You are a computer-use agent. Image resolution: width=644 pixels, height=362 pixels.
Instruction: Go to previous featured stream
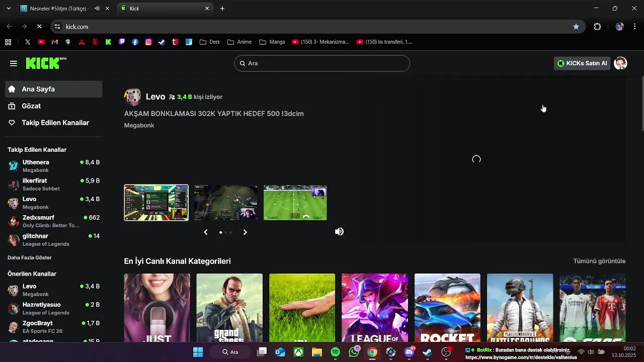coord(206,232)
